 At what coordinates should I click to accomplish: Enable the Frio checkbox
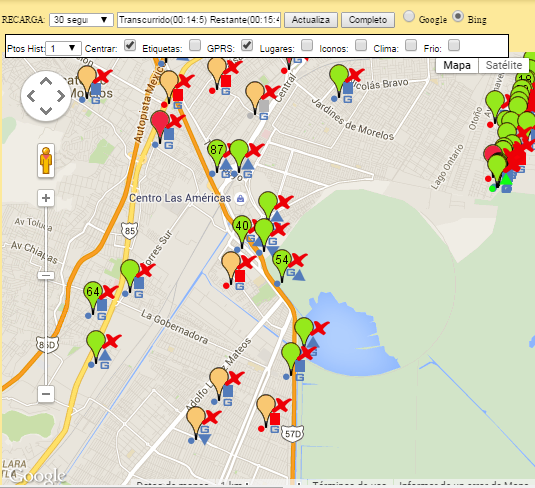click(454, 45)
